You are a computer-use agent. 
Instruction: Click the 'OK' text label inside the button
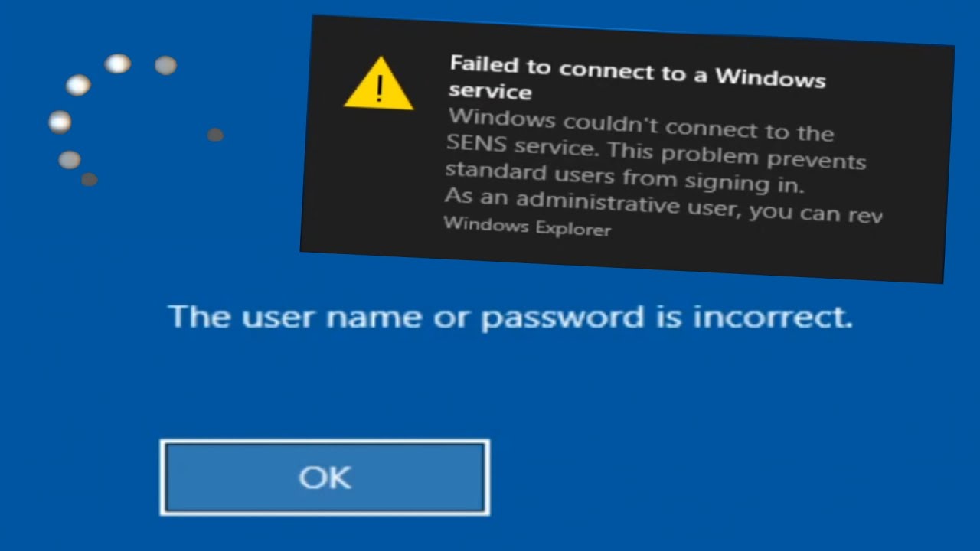pyautogui.click(x=325, y=478)
